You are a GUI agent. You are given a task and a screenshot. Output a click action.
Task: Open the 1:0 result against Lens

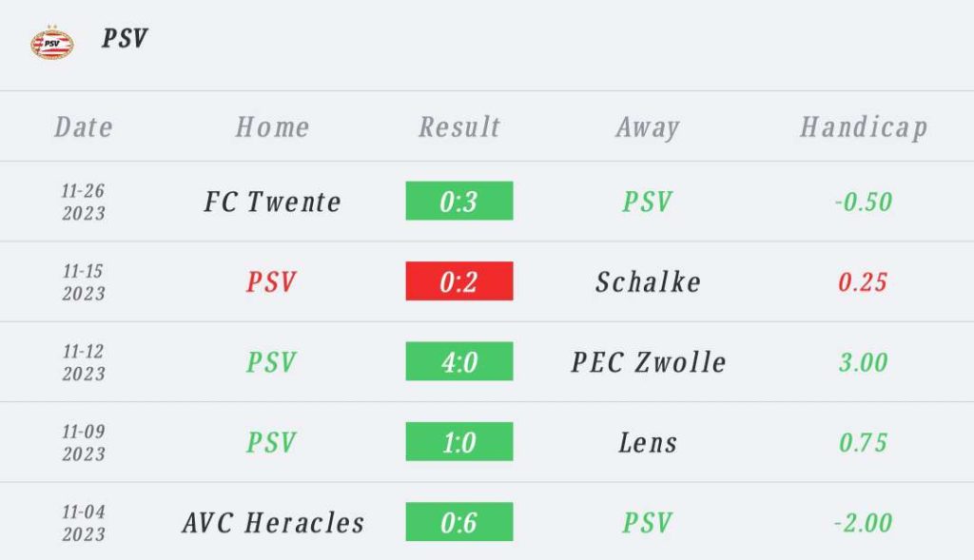click(x=459, y=441)
